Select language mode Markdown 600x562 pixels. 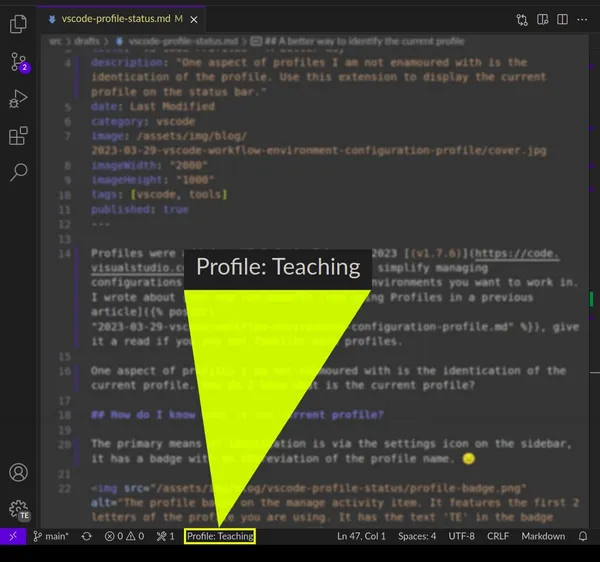[543, 536]
